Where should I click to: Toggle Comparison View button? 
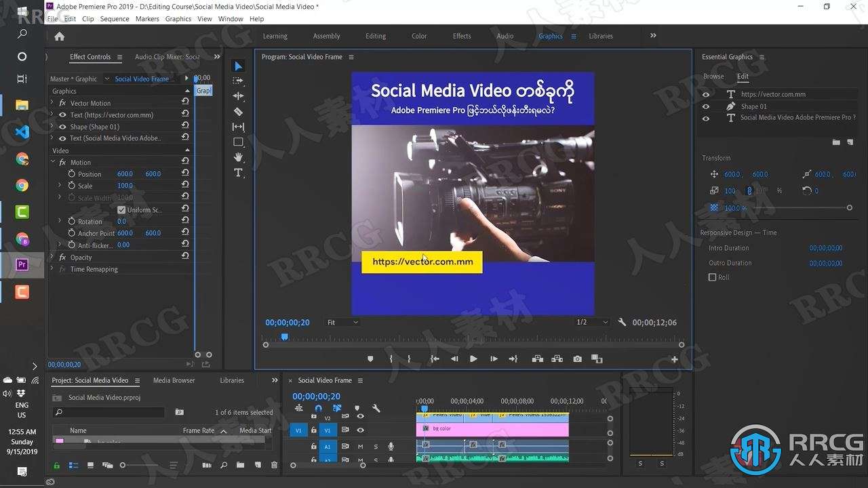[597, 359]
